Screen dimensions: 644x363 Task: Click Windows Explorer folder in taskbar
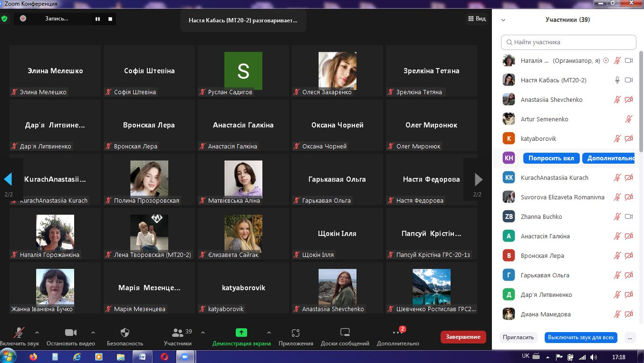coord(121,356)
